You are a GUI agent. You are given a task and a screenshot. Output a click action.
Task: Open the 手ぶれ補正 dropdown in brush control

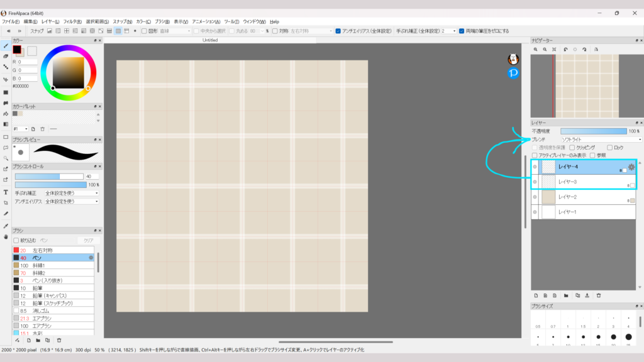[71, 193]
